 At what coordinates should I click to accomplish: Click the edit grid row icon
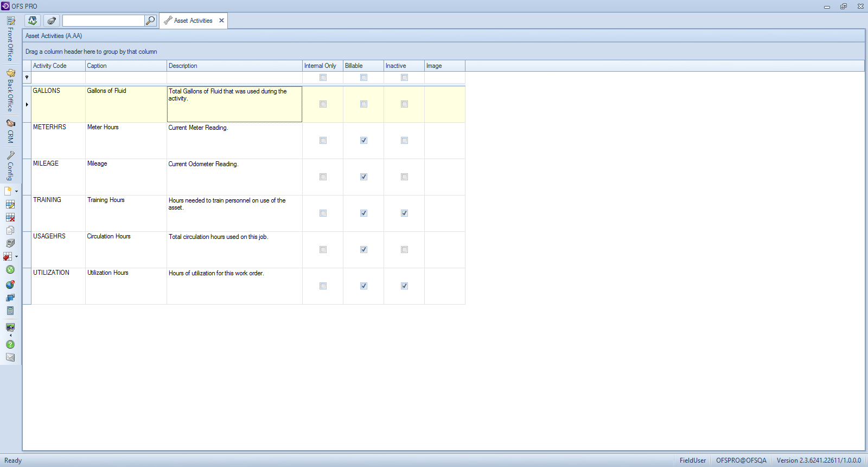10,204
